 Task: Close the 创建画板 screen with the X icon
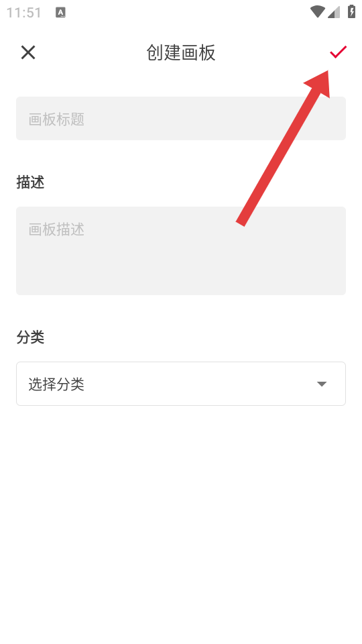coord(28,52)
